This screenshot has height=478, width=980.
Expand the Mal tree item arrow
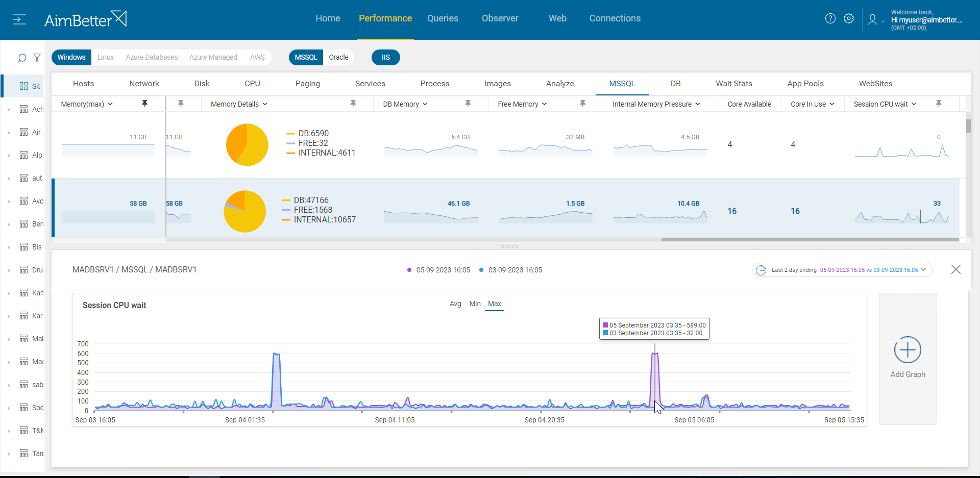(x=9, y=339)
